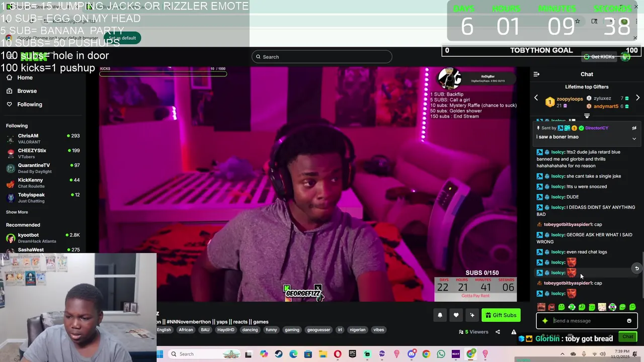Click the Kick search box
The image size is (644, 362).
(x=322, y=57)
